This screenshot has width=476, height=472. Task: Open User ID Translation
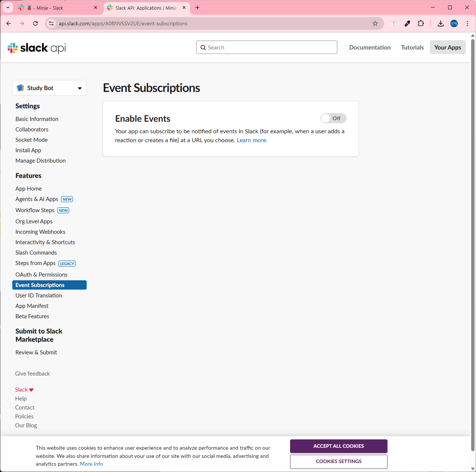click(x=39, y=296)
